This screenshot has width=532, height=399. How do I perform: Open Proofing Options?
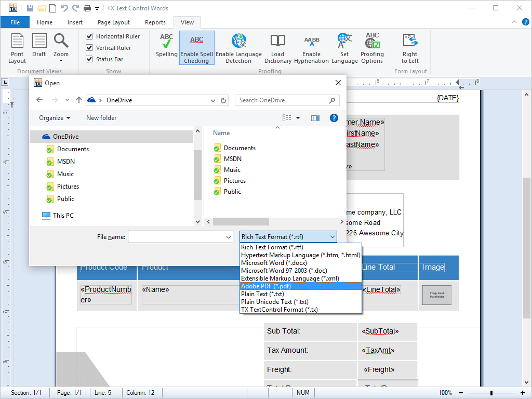372,48
